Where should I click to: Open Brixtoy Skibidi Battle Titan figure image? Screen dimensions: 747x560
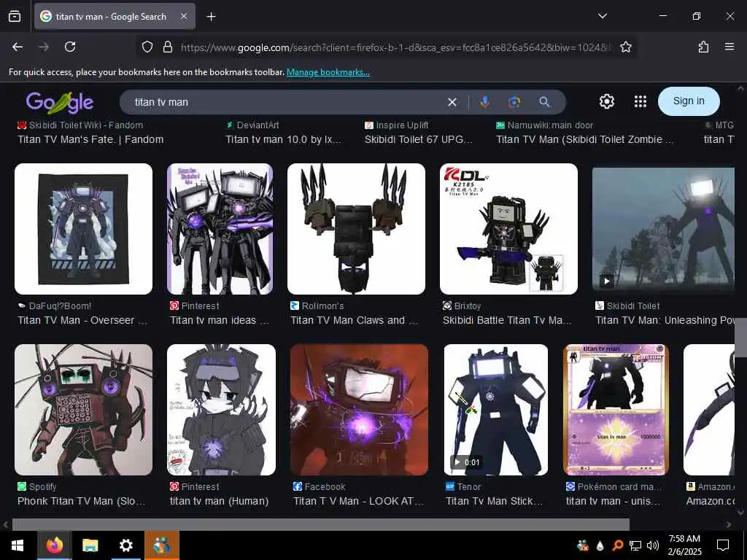(508, 229)
